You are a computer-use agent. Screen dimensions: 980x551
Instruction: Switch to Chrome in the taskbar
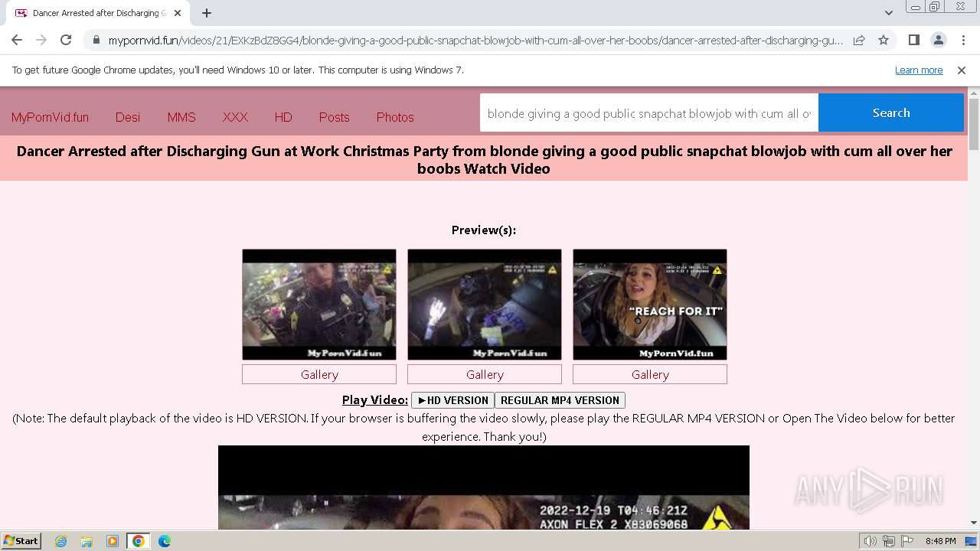[x=139, y=541]
